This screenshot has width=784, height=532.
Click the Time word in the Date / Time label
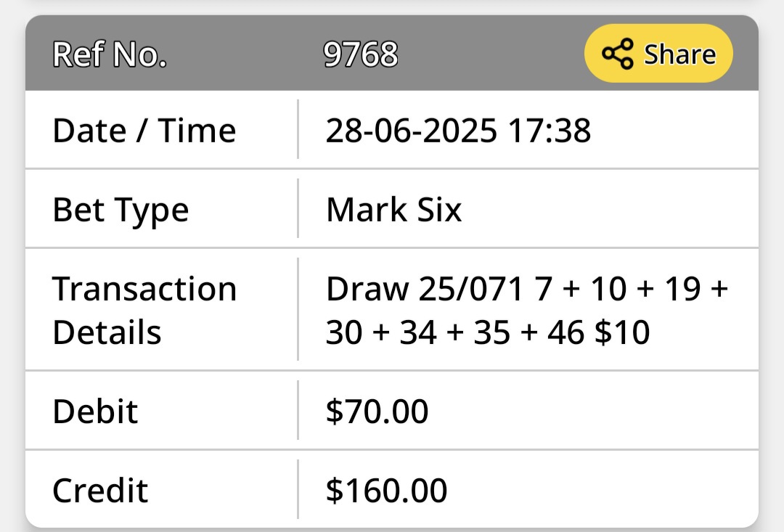tap(197, 131)
